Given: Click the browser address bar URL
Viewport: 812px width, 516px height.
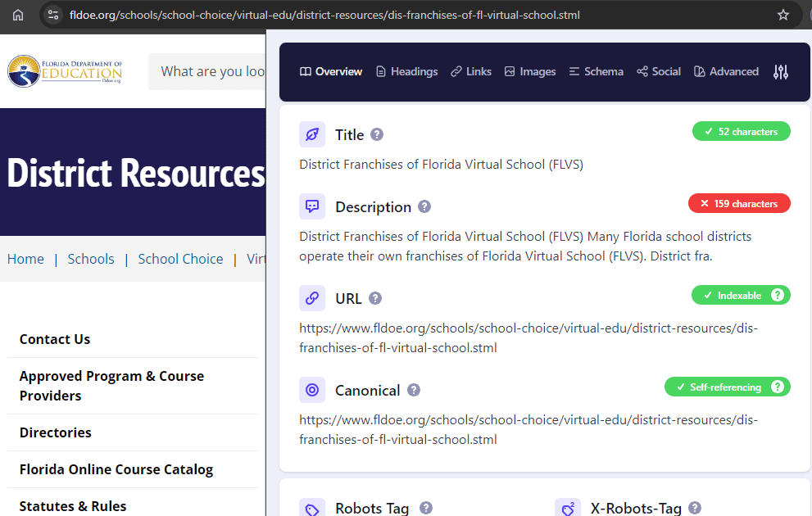Looking at the screenshot, I should [x=328, y=15].
